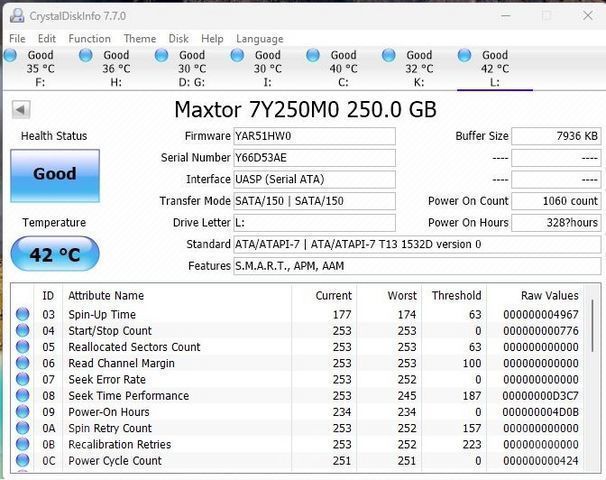Select the status orb for drive D: G:
Viewport: 606px width, 480px height.
click(162, 56)
